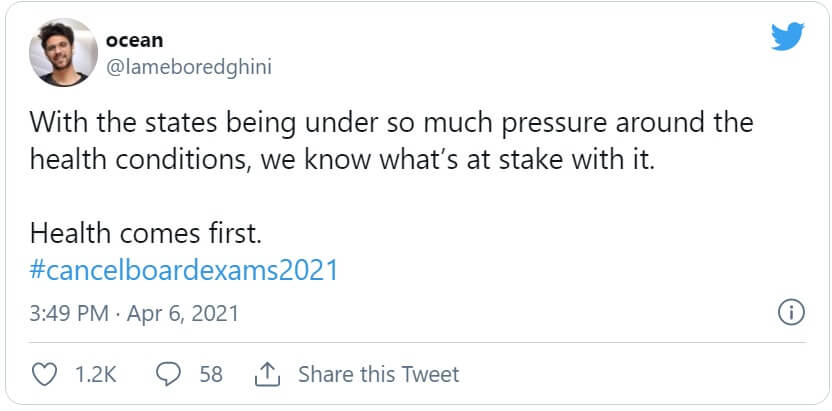The height and width of the screenshot is (411, 832).
Task: Like the tweet with the heart icon
Action: [45, 374]
